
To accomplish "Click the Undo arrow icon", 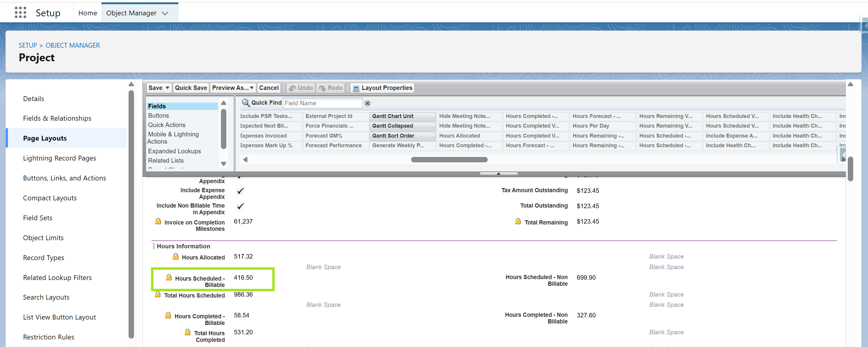I will click(x=292, y=88).
